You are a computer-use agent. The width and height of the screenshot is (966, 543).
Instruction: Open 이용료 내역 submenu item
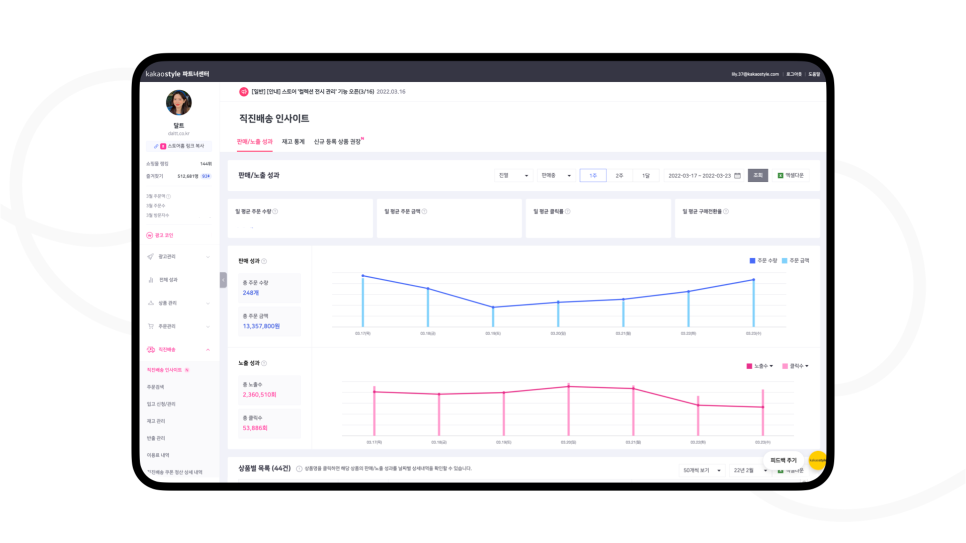point(158,455)
